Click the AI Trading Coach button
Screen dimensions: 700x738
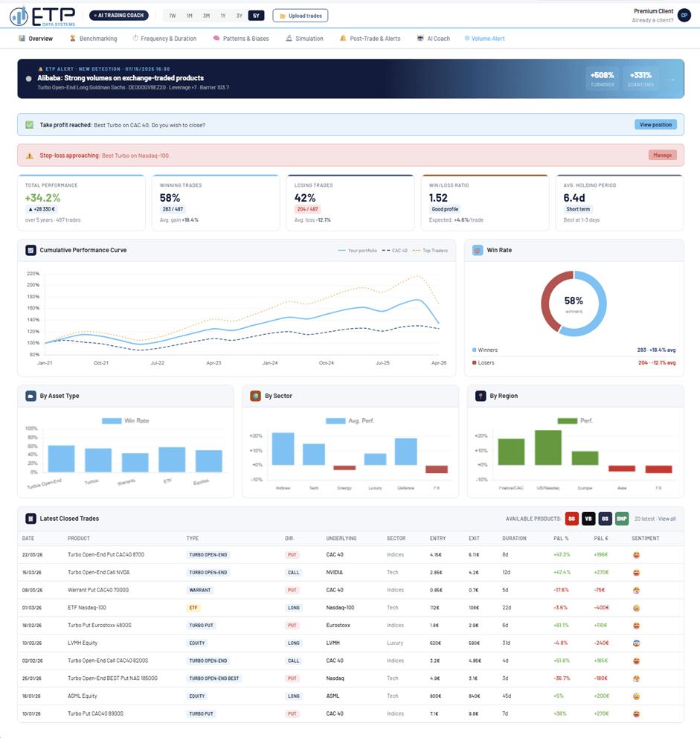click(x=118, y=16)
